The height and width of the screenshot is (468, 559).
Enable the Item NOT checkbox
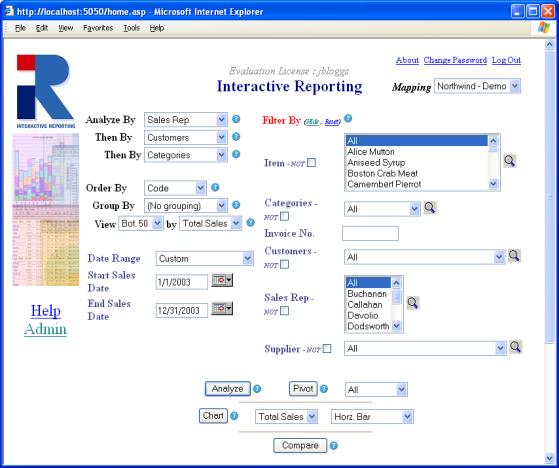click(x=311, y=163)
